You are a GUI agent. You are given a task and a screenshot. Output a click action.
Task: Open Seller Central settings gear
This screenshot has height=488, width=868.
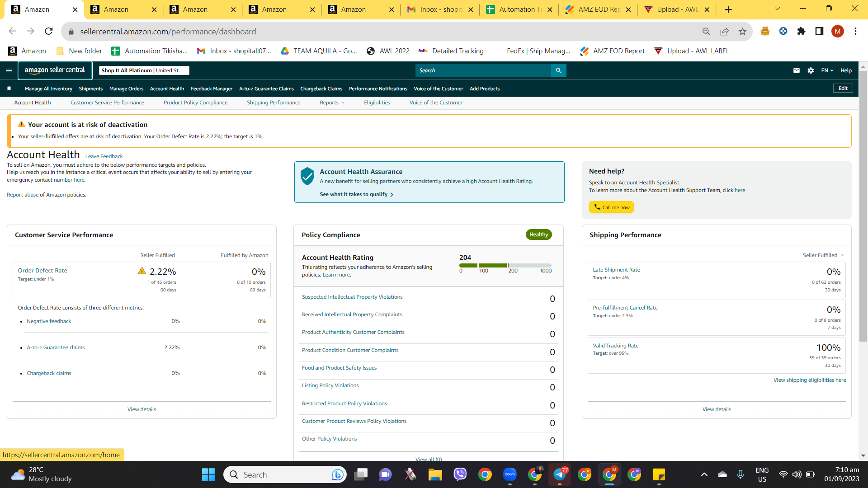click(x=811, y=70)
